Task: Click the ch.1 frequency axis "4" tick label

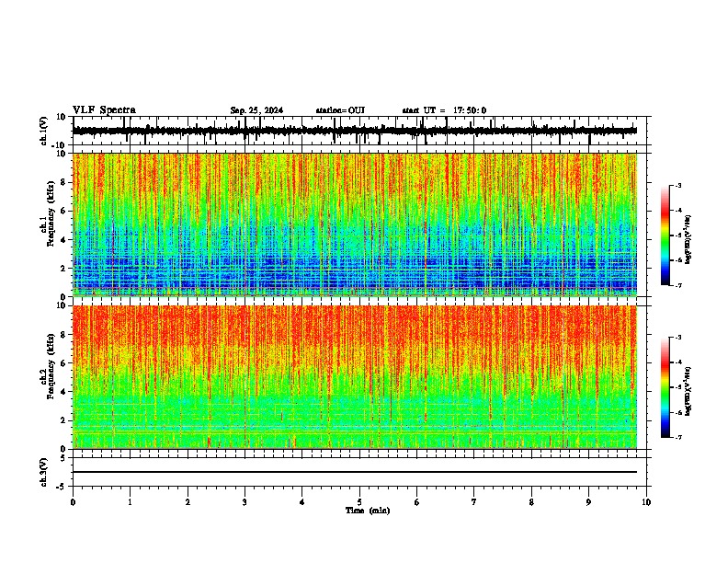Action: click(x=64, y=240)
